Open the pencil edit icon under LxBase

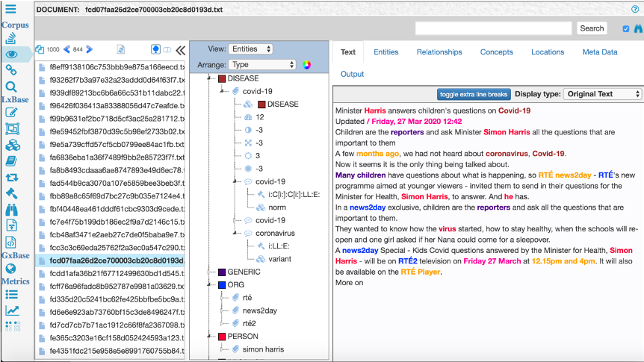click(11, 113)
